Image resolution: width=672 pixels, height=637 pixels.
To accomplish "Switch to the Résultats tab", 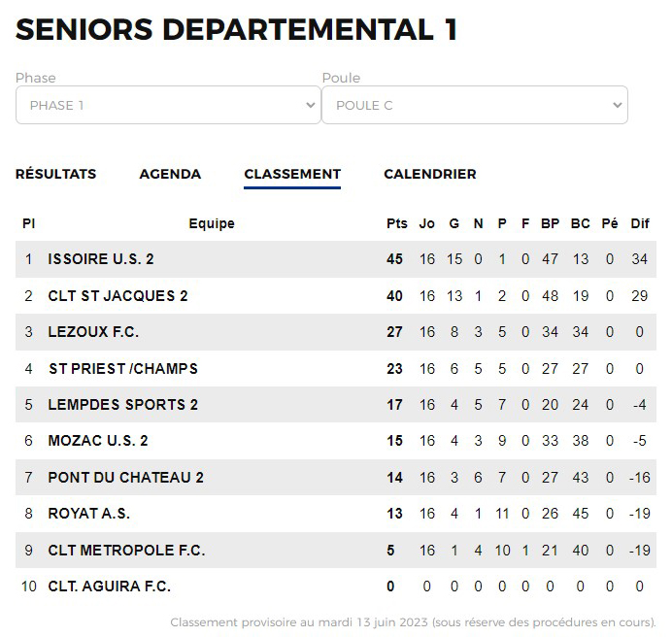I will coord(55,174).
